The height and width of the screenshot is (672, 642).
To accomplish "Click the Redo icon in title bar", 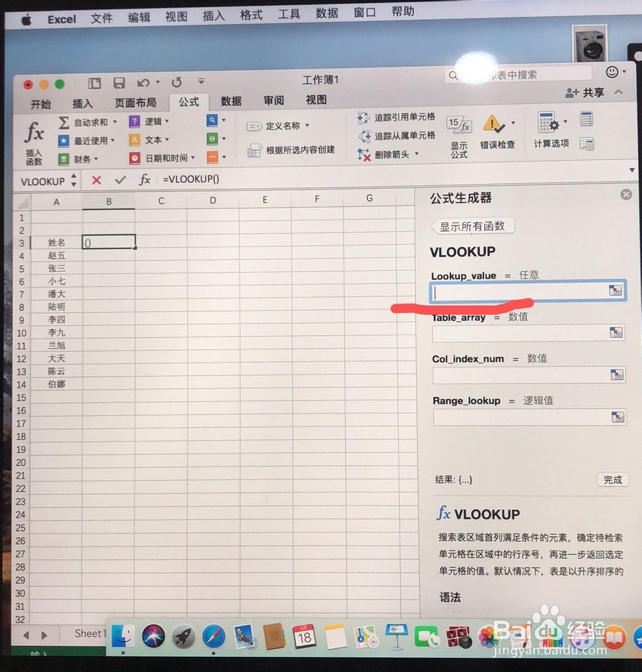I will (x=177, y=82).
